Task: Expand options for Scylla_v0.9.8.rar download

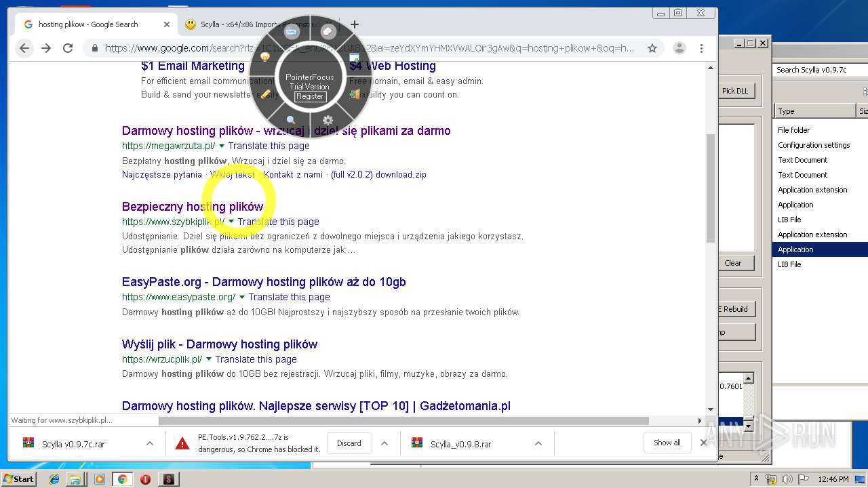Action: (x=538, y=444)
